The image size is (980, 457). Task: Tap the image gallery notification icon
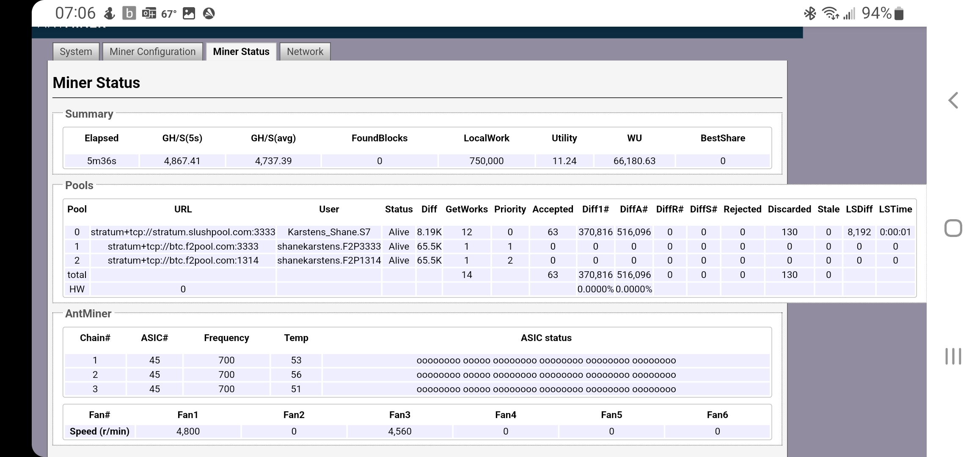(x=189, y=14)
